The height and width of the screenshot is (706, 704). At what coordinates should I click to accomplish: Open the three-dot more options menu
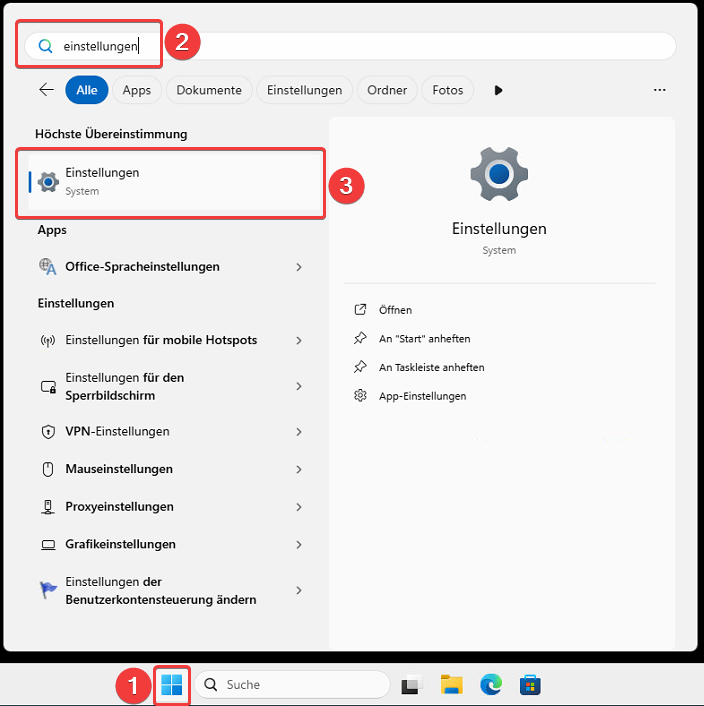(x=659, y=90)
